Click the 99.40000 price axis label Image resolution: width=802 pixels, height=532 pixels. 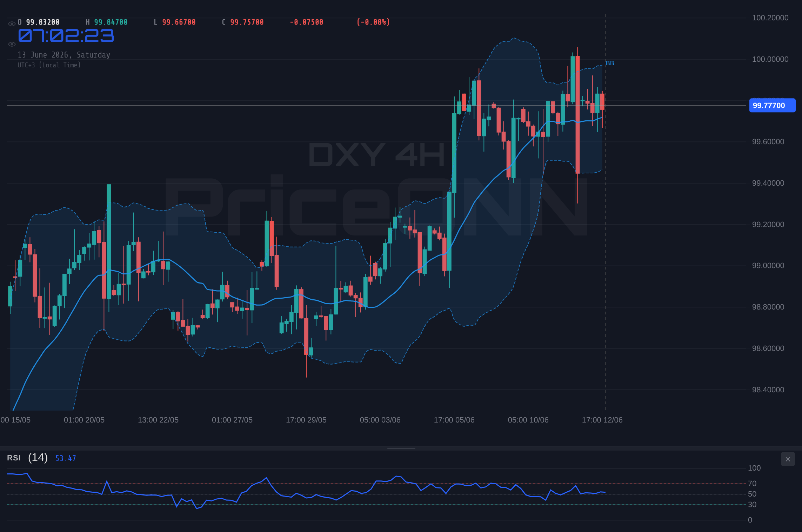coord(768,183)
